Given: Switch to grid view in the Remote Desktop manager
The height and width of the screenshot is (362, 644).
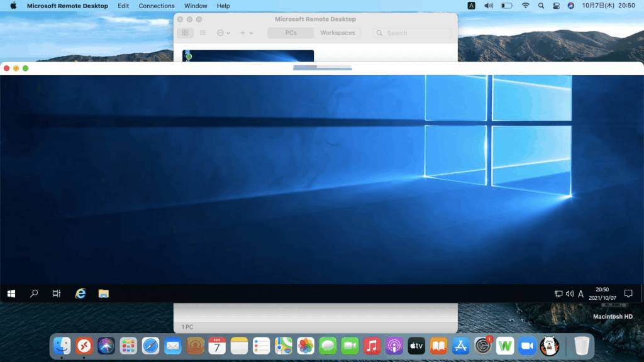Looking at the screenshot, I should pyautogui.click(x=186, y=33).
